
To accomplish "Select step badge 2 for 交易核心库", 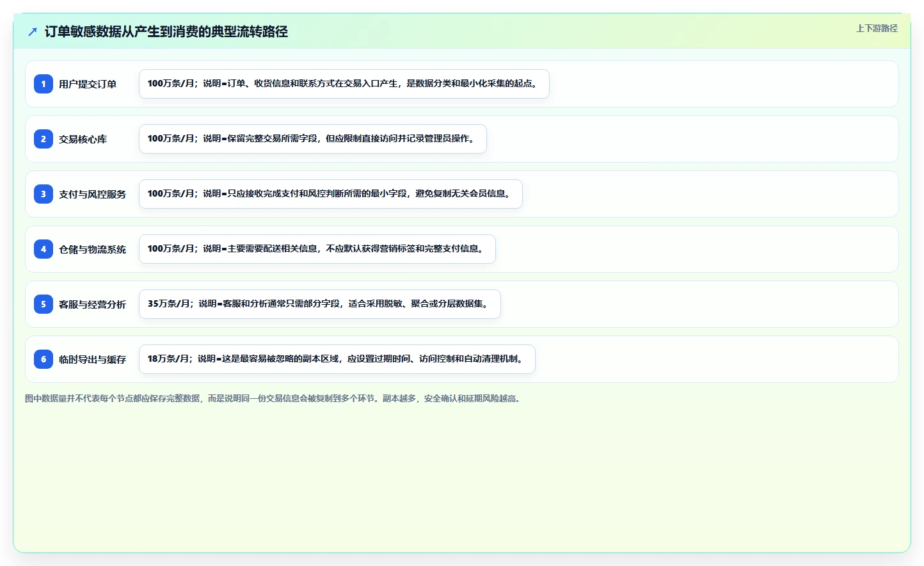I will (44, 139).
